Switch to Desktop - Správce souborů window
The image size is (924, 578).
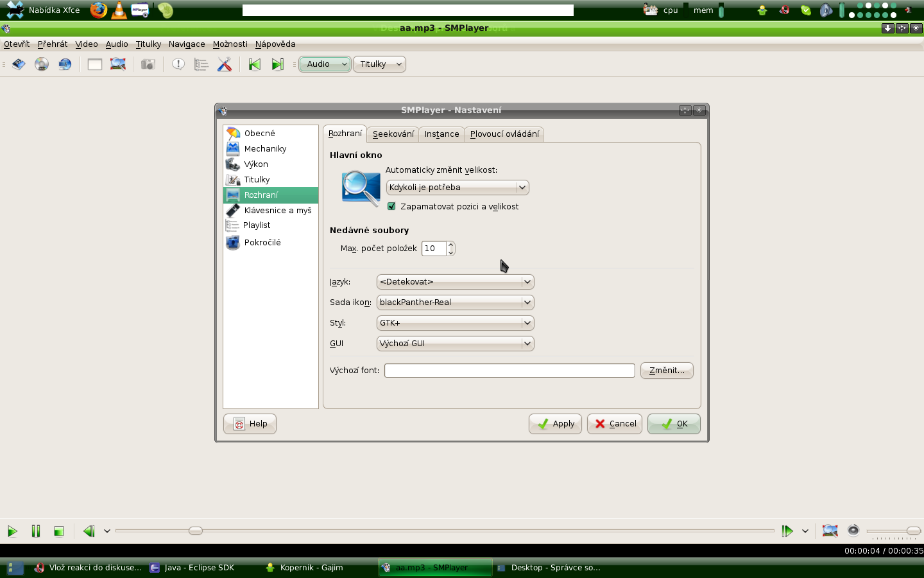[x=551, y=568]
